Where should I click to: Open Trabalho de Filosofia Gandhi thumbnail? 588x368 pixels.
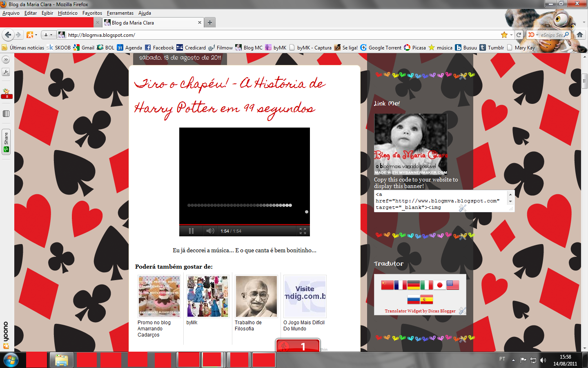pos(256,296)
